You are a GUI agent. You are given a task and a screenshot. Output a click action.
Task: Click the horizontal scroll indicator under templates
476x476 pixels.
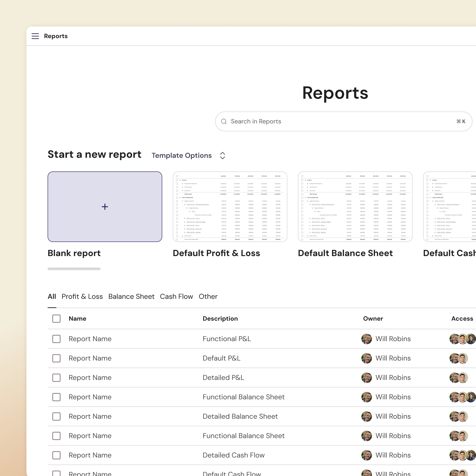pos(74,269)
